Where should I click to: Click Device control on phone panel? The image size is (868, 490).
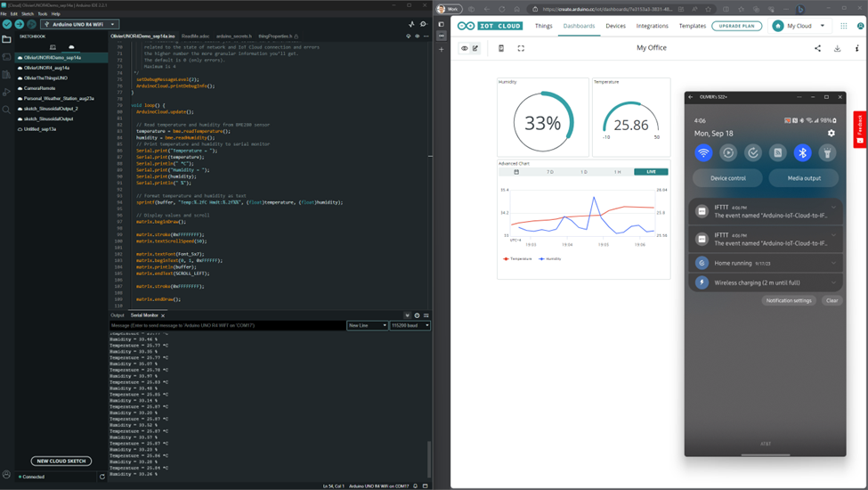[x=728, y=178]
